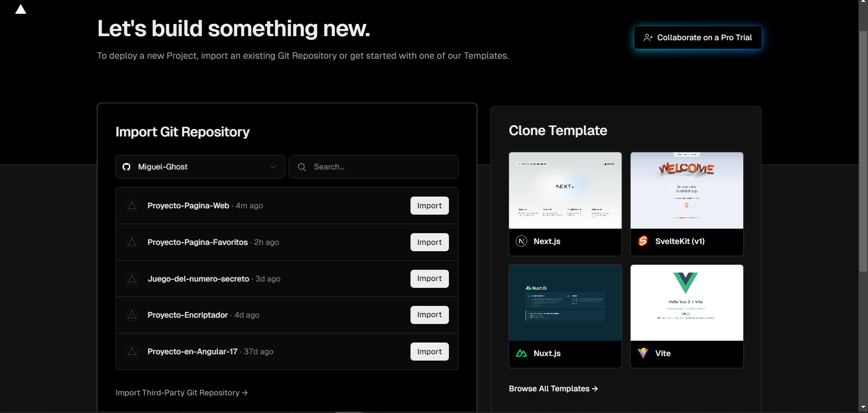Click the Nuxt.js template name
The image size is (868, 413).
(x=547, y=353)
